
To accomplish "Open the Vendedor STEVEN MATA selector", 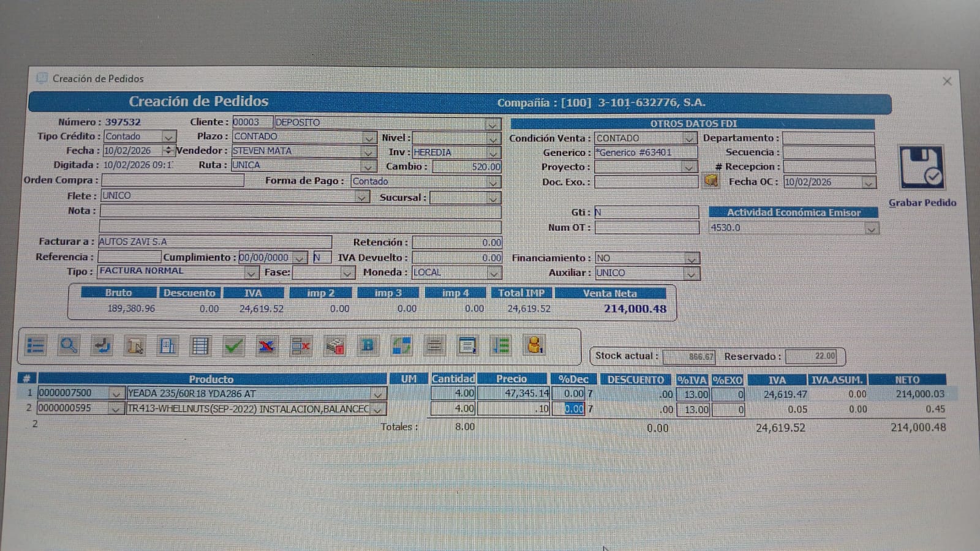I will [x=367, y=151].
